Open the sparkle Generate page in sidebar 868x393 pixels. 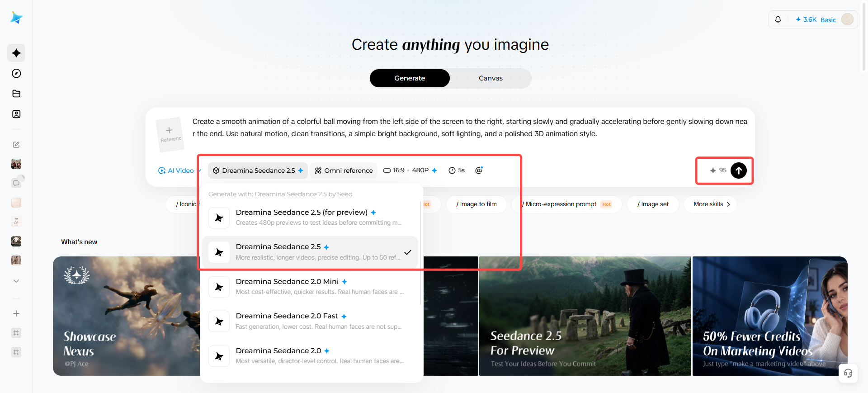16,53
